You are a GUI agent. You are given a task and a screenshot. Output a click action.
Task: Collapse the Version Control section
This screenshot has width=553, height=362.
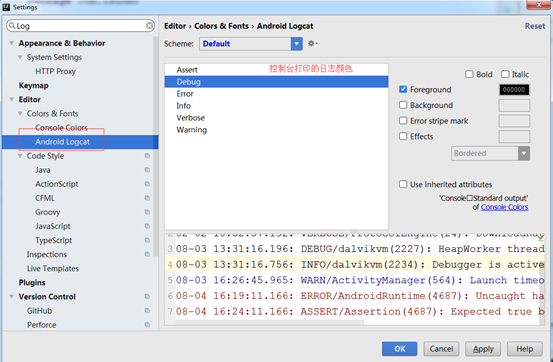pos(12,296)
